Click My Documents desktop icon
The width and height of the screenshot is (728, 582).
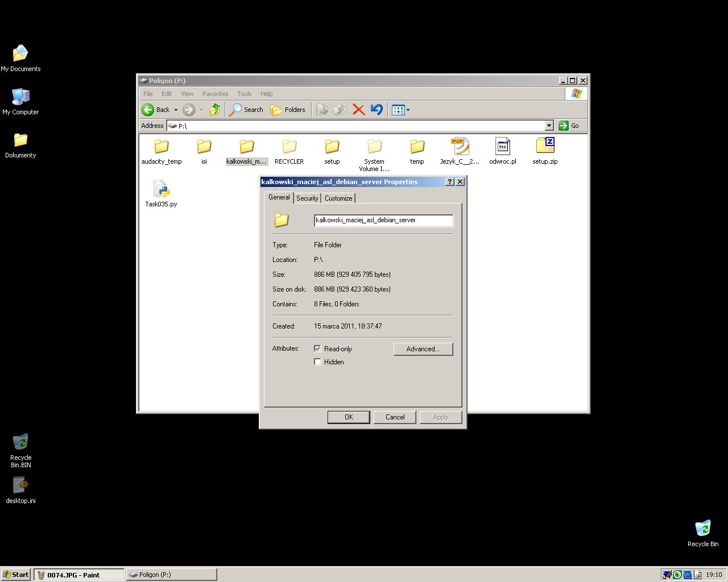[20, 59]
